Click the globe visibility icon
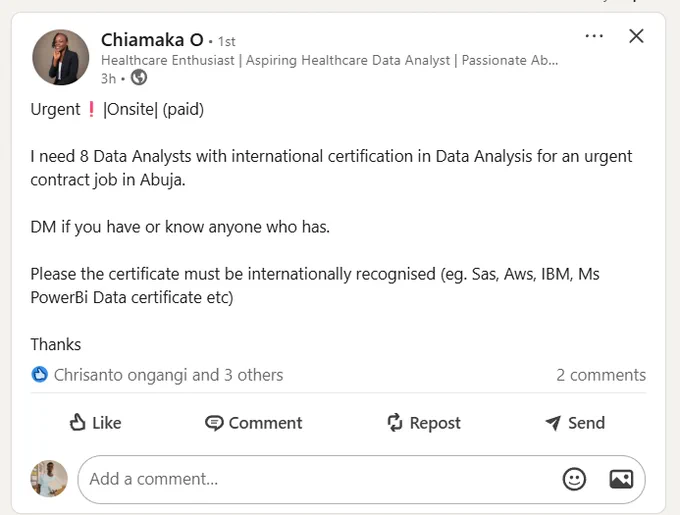Image resolution: width=680 pixels, height=515 pixels. [x=139, y=78]
